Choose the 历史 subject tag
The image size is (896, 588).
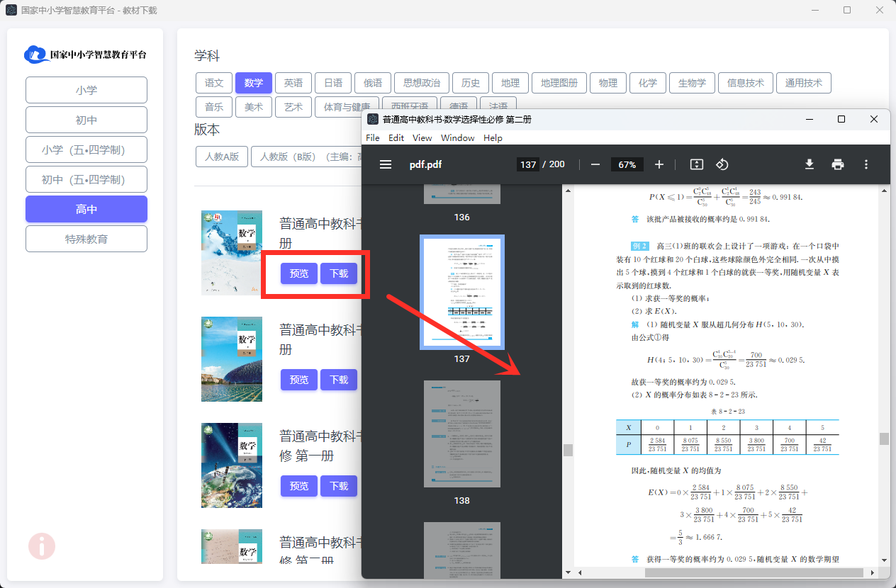point(471,83)
